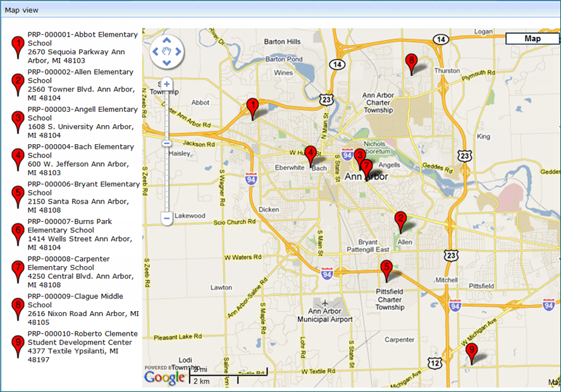This screenshot has height=392, width=561.
Task: Click the Google logo link
Action: 164,377
